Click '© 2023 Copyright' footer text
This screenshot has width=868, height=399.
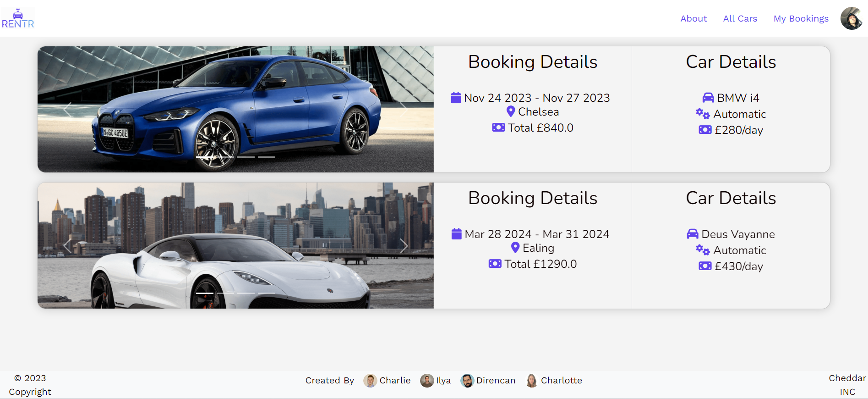tap(30, 385)
